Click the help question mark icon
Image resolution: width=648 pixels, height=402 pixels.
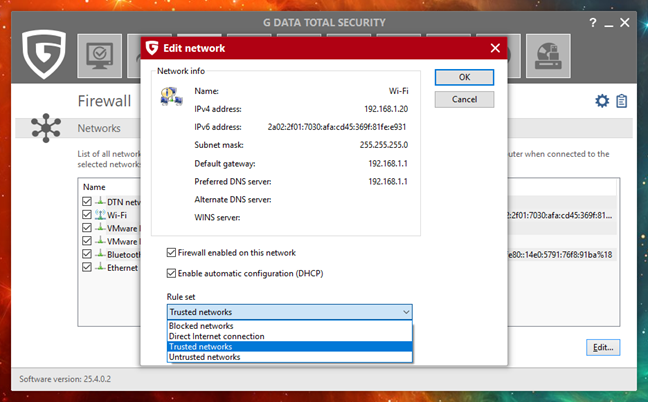(593, 23)
